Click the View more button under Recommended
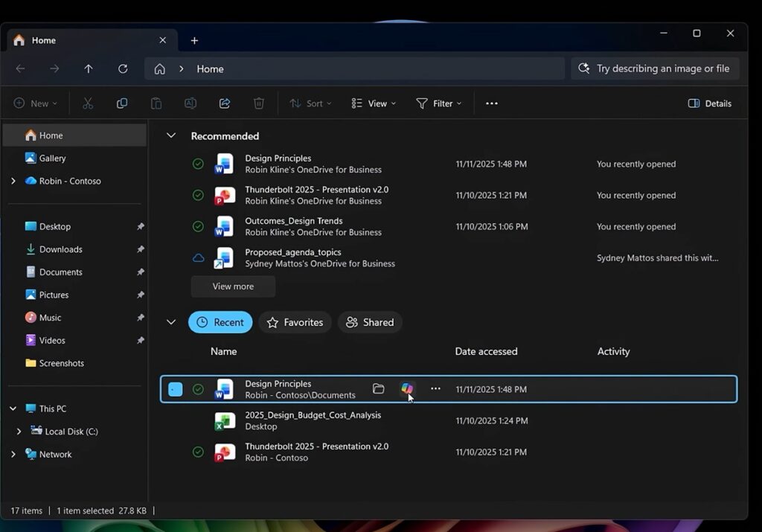Image resolution: width=762 pixels, height=532 pixels. click(x=232, y=286)
